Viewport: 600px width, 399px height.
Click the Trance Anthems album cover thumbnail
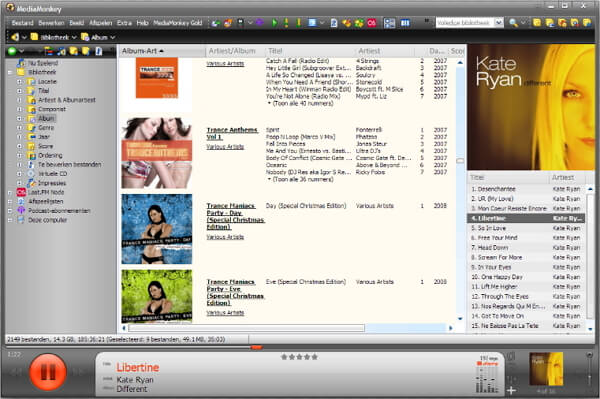click(157, 153)
